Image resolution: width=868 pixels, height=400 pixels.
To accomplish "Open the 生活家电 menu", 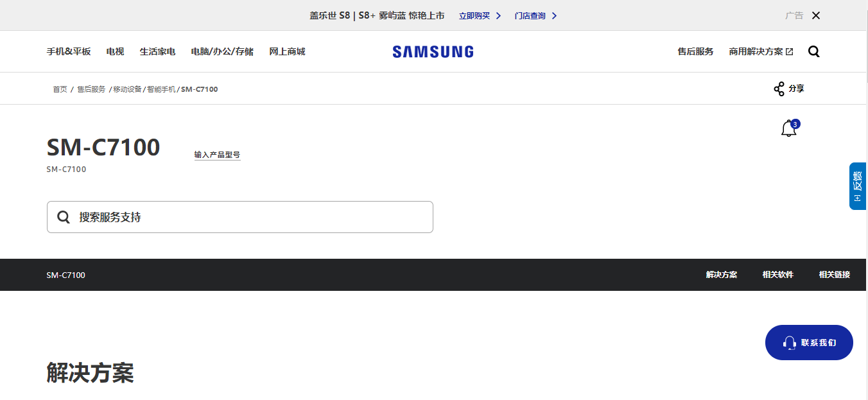I will coord(158,51).
